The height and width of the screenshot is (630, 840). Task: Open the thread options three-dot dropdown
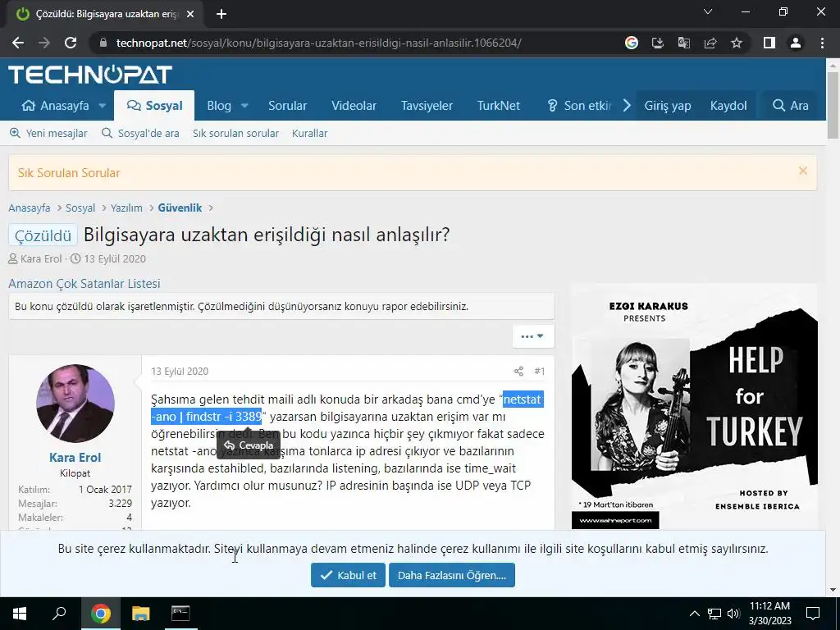coord(532,336)
